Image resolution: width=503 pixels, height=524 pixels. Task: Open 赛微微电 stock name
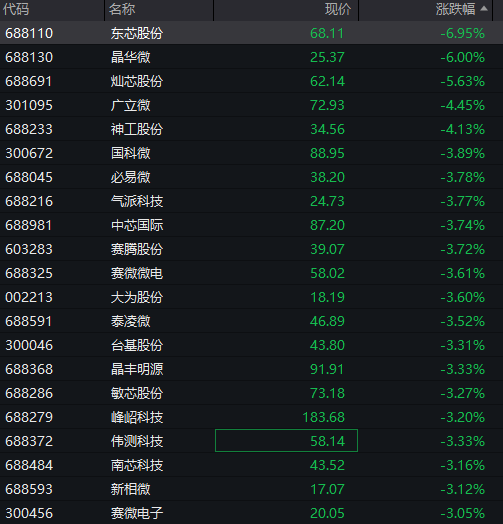(x=137, y=273)
